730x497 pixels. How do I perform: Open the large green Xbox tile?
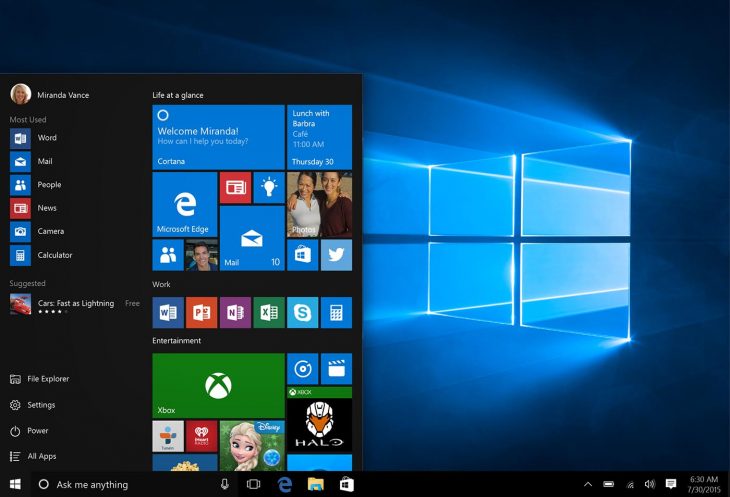pyautogui.click(x=218, y=385)
